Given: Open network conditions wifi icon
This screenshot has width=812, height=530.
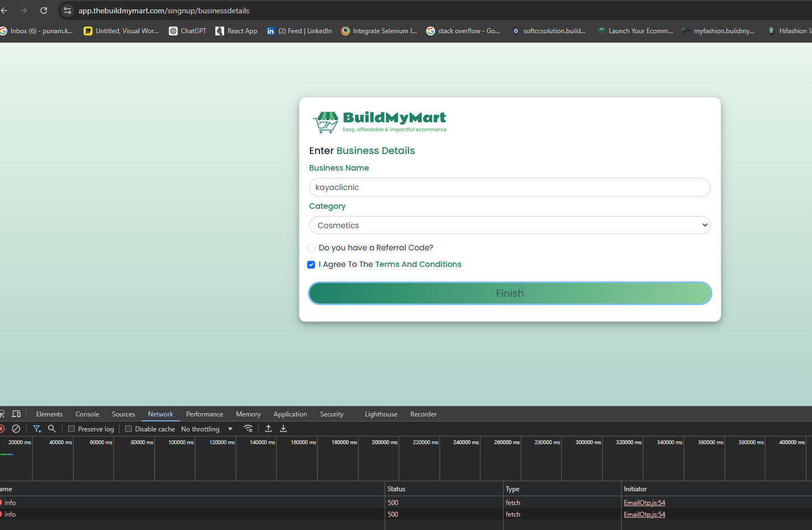Looking at the screenshot, I should point(248,429).
